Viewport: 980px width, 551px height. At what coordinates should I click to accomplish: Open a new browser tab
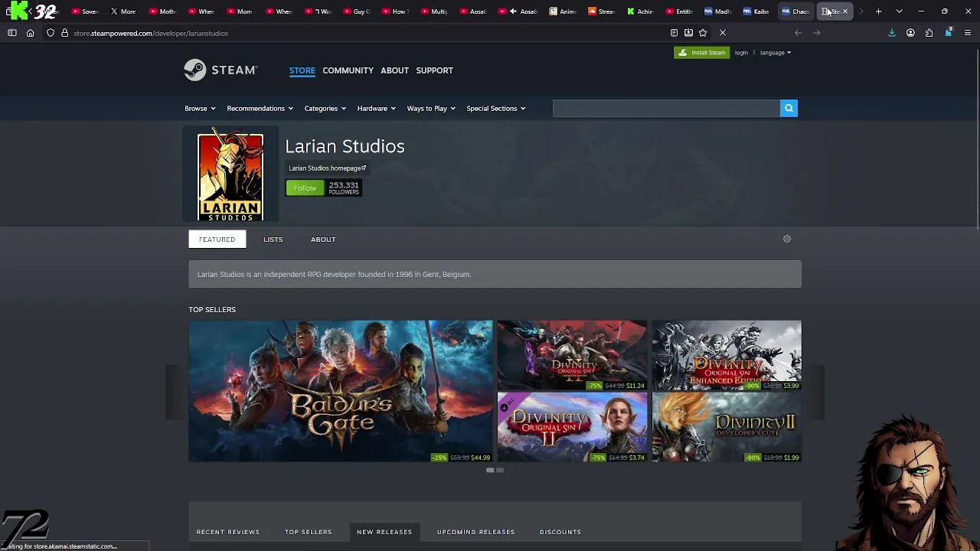click(x=879, y=11)
